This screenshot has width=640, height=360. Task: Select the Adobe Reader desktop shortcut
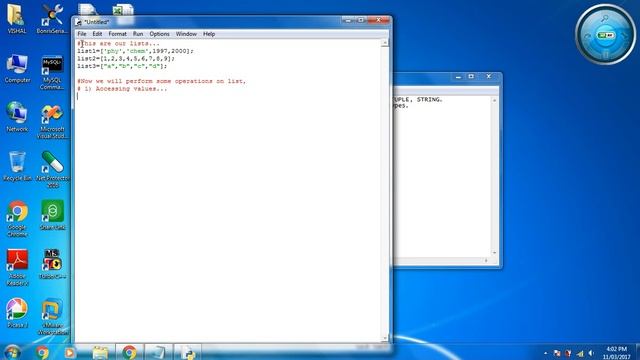[17, 267]
